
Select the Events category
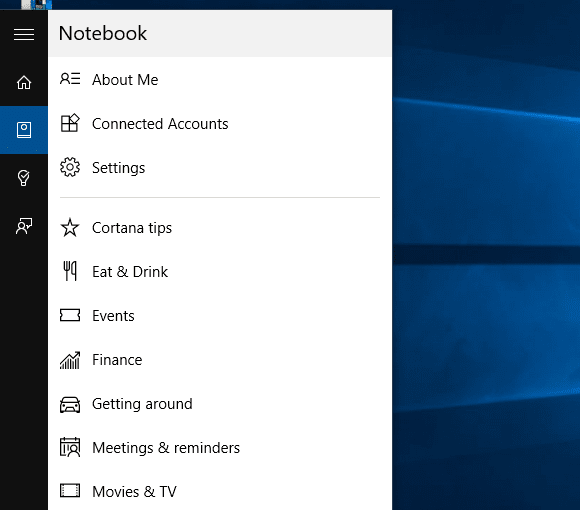(x=220, y=315)
